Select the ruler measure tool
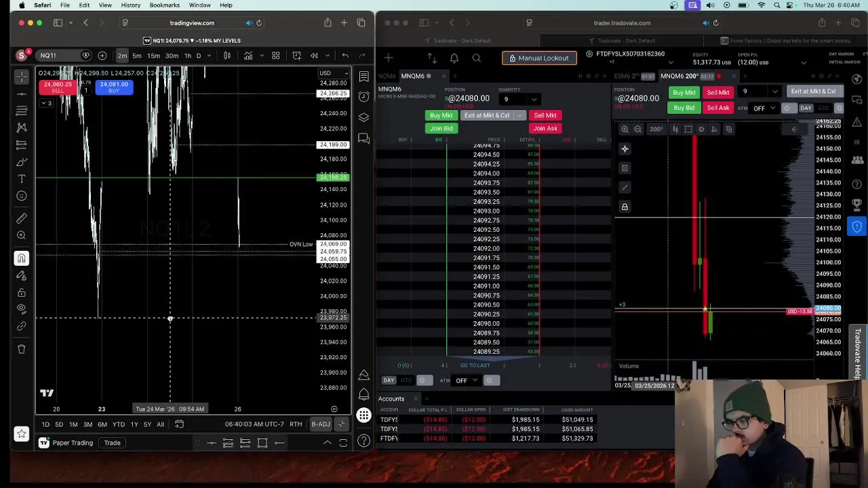The height and width of the screenshot is (488, 868). (22, 218)
